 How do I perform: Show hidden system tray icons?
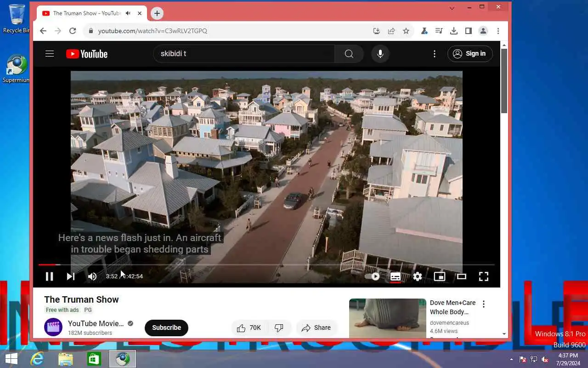pyautogui.click(x=512, y=359)
